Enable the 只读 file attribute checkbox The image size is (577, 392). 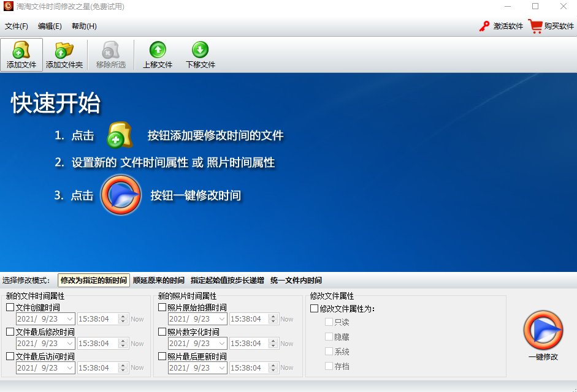329,322
